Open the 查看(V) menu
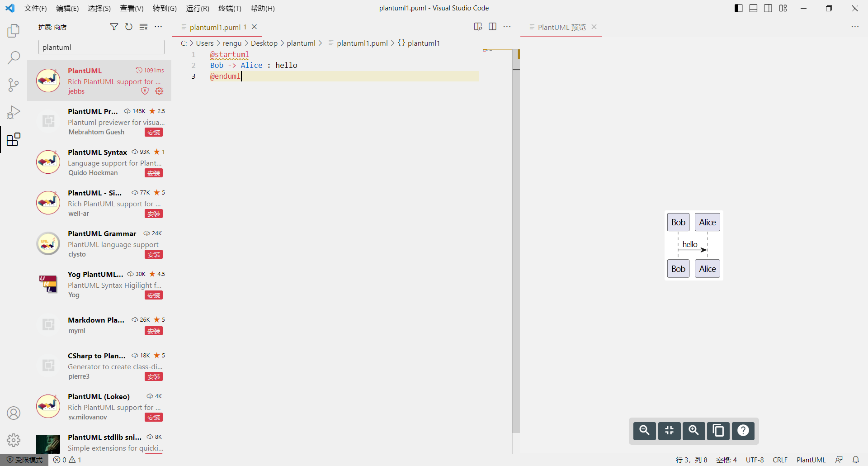The height and width of the screenshot is (466, 868). pos(132,8)
